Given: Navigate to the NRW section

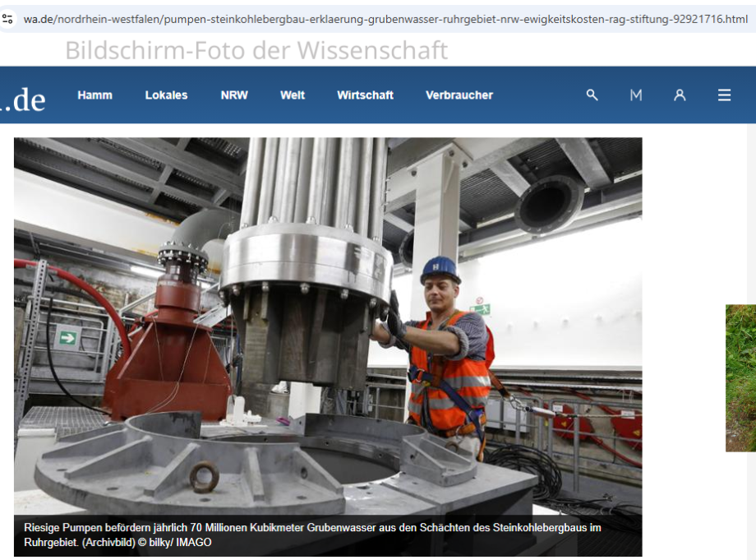Looking at the screenshot, I should point(234,95).
